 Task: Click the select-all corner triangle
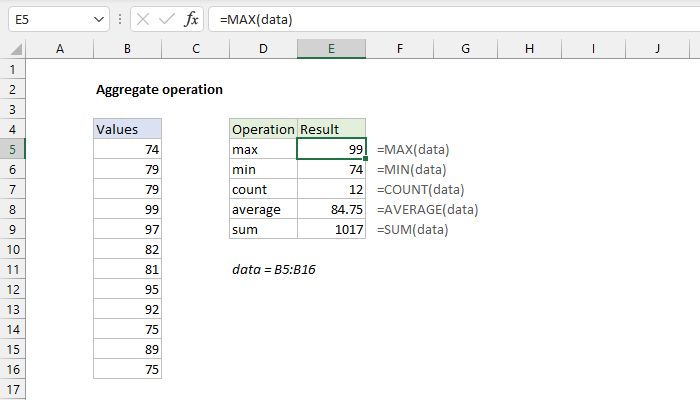coord(16,49)
